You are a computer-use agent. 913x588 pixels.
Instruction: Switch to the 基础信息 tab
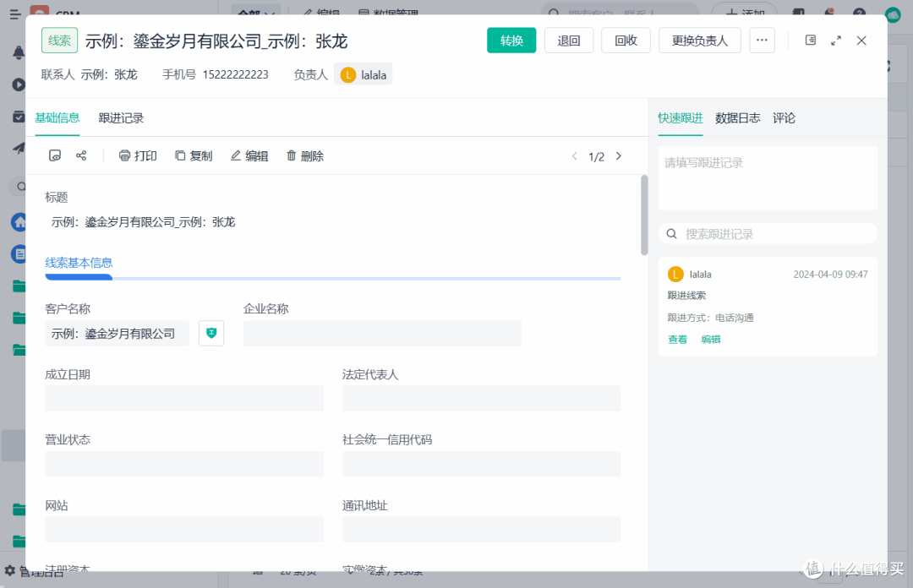[x=57, y=118]
